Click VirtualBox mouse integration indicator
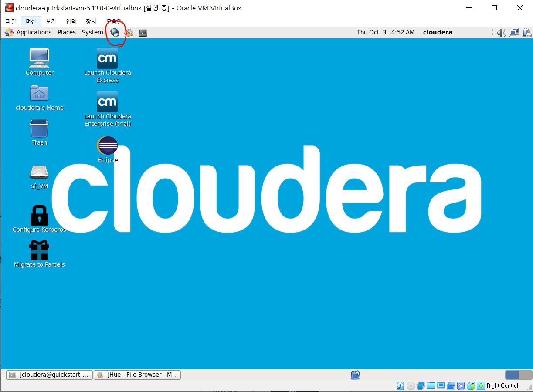The width and height of the screenshot is (533, 392). tap(471, 386)
